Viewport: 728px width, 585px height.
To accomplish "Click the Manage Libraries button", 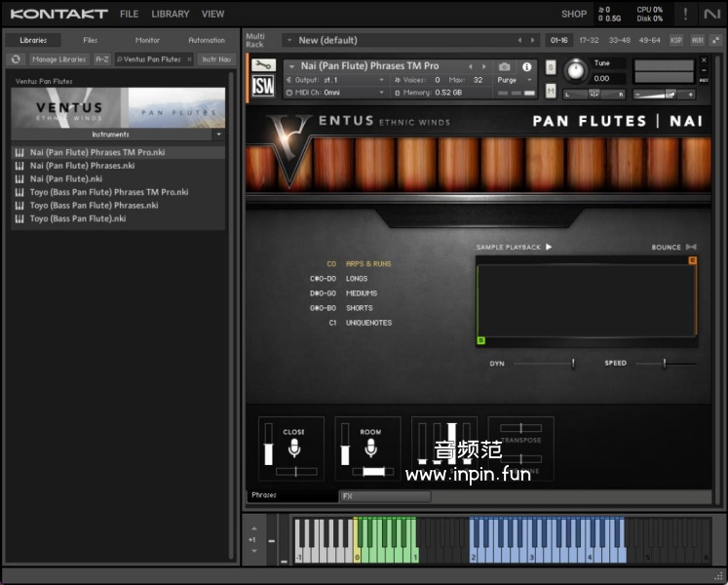I will pyautogui.click(x=58, y=59).
